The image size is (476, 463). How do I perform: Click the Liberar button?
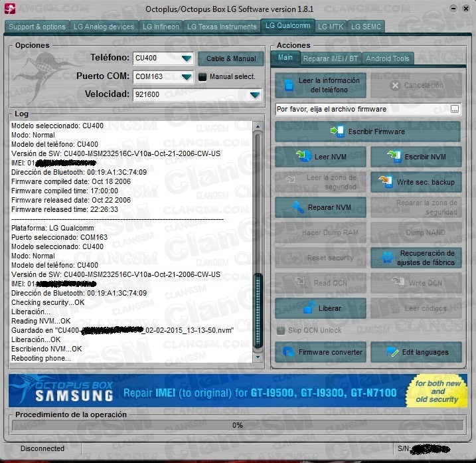[320, 308]
